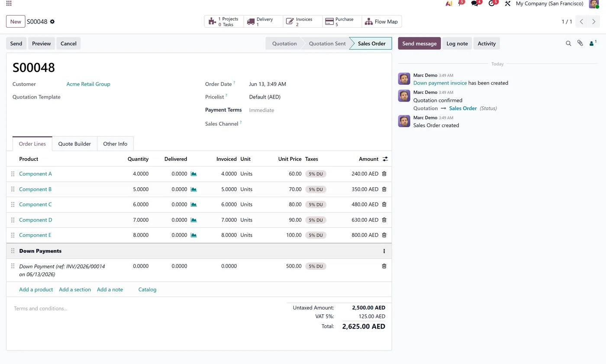This screenshot has width=606, height=364.
Task: Delete the Component A order line
Action: (384, 174)
